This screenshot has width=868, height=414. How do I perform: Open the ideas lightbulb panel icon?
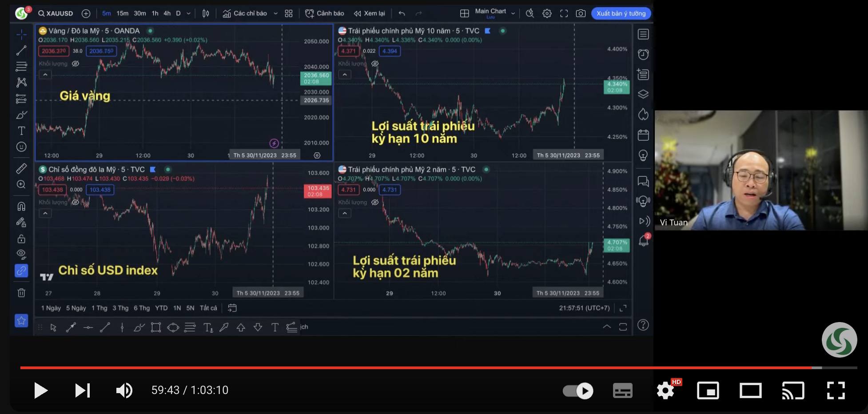(x=643, y=155)
